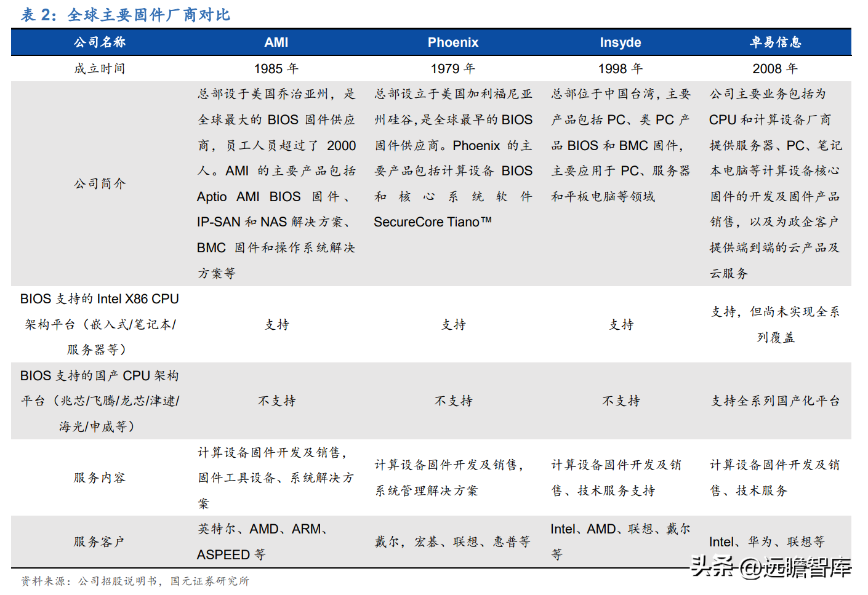Screen dimensions: 868x595
Task: Click the 服务客户 row label
Action: pos(100,542)
